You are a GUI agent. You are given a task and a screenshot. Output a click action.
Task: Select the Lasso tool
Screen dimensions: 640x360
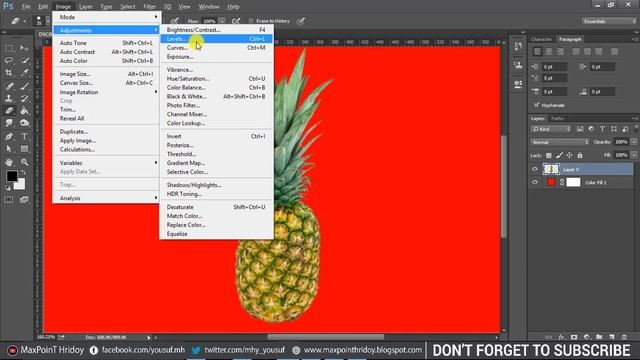[x=9, y=60]
